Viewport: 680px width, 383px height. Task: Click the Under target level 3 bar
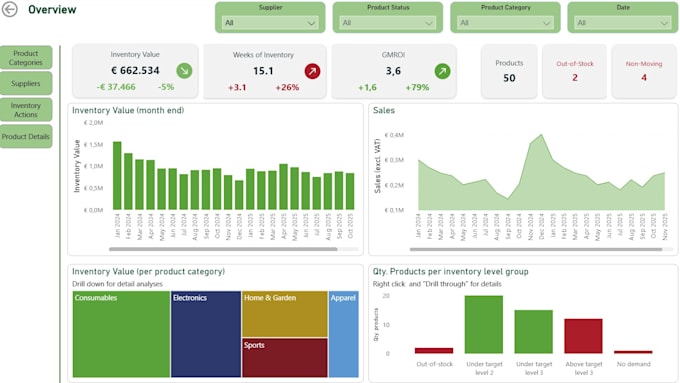pyautogui.click(x=534, y=332)
